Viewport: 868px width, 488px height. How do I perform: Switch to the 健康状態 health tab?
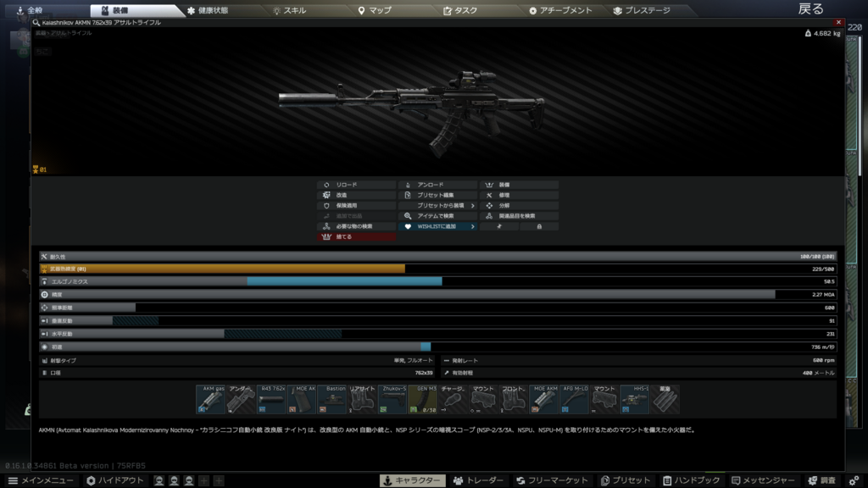pyautogui.click(x=208, y=10)
